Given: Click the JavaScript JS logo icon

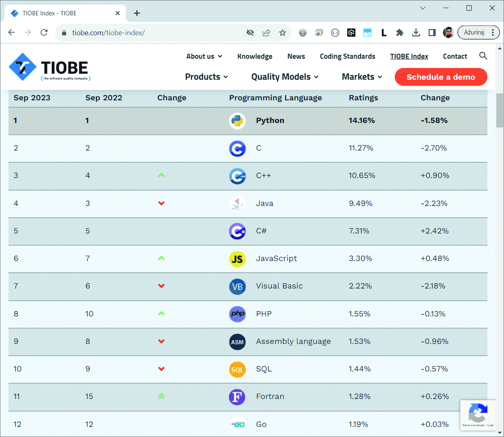Looking at the screenshot, I should (x=237, y=259).
